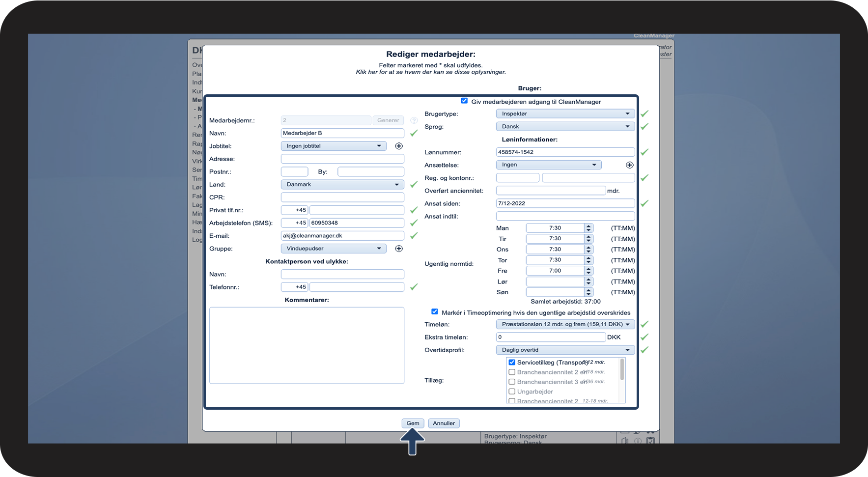This screenshot has width=868, height=477.
Task: Uncheck Giv medarbejderen adgang til CleanManager
Action: coord(464,101)
